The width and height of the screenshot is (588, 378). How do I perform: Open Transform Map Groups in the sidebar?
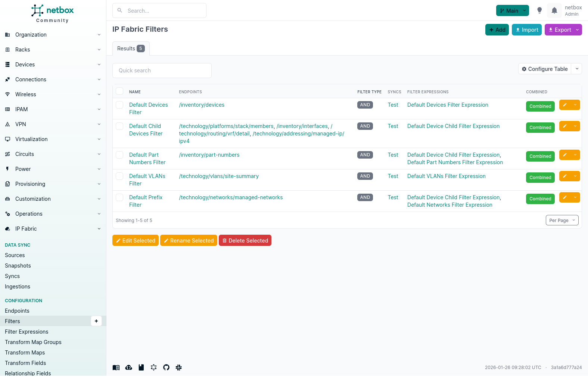point(33,342)
